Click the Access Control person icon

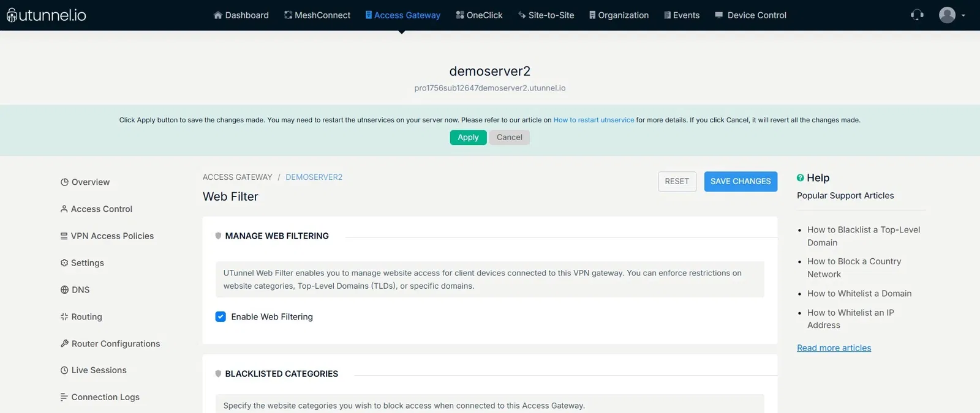[x=64, y=209]
